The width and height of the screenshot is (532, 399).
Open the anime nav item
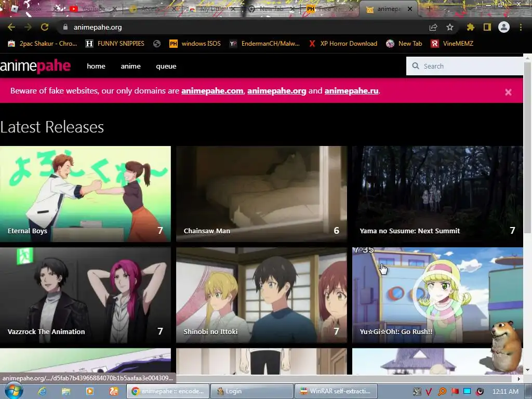pyautogui.click(x=130, y=66)
